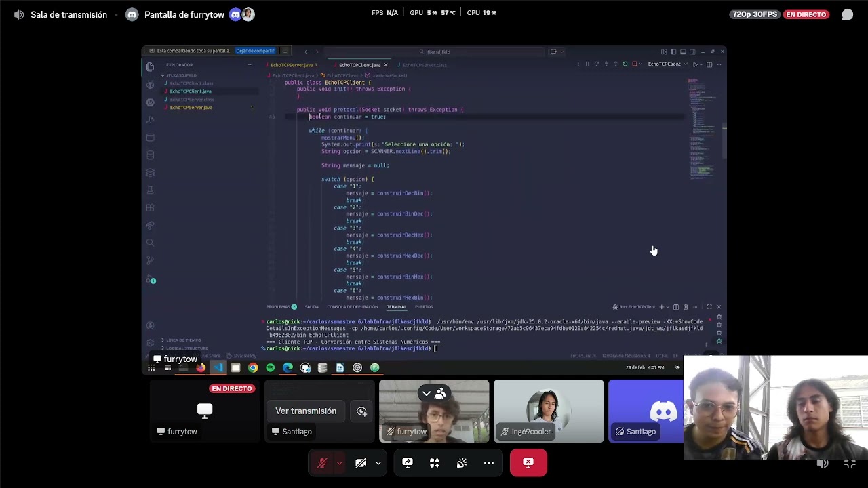
Task: Toggle Discord camera button
Action: [x=361, y=462]
